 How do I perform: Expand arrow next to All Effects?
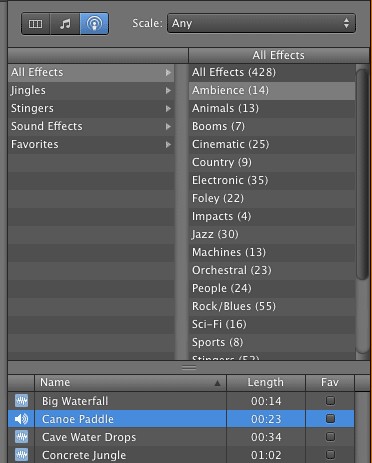(168, 73)
